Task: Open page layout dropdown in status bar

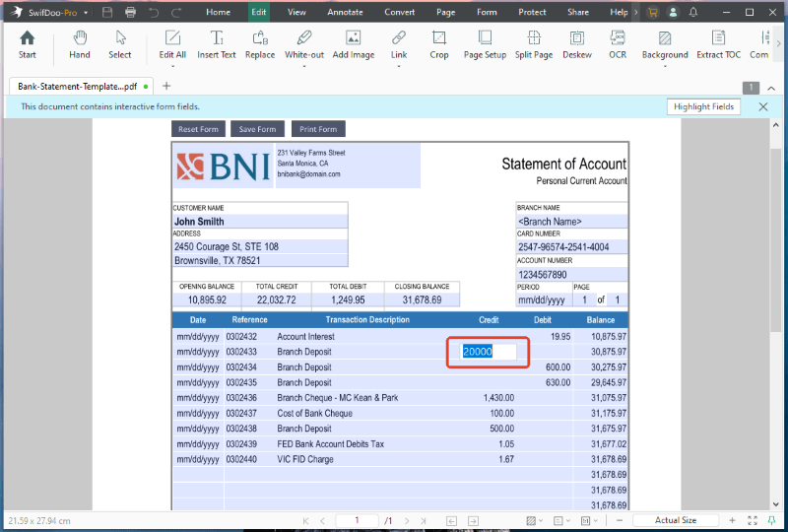Action: (x=561, y=521)
